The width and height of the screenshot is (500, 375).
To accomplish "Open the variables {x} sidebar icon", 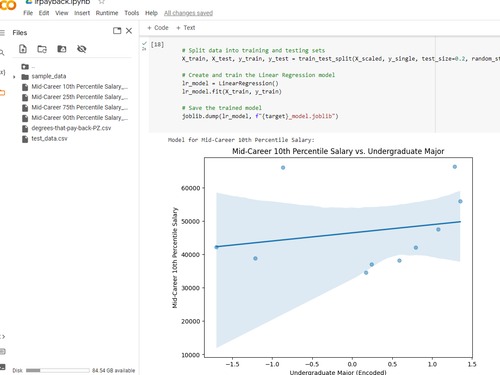I will 3,72.
